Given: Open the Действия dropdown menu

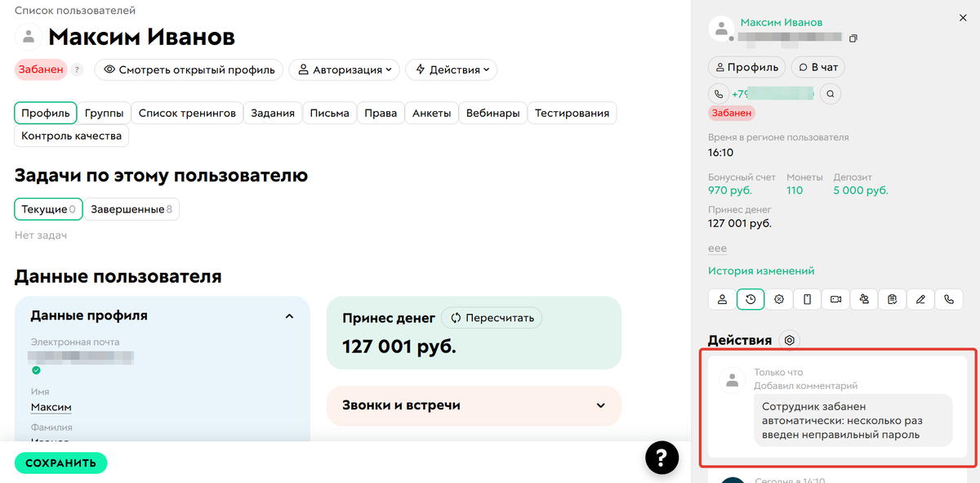Looking at the screenshot, I should (x=451, y=69).
